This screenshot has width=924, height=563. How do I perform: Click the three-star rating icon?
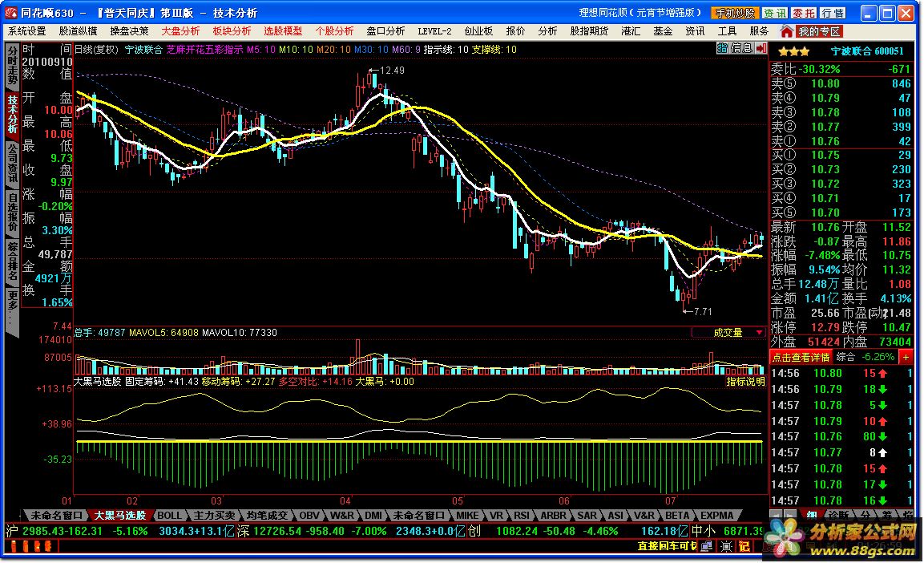(x=793, y=52)
